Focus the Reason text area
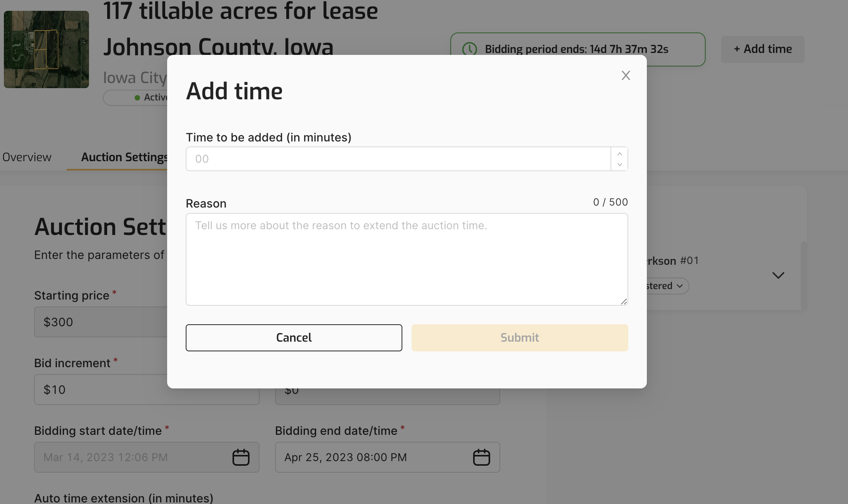This screenshot has width=848, height=504. [406, 259]
